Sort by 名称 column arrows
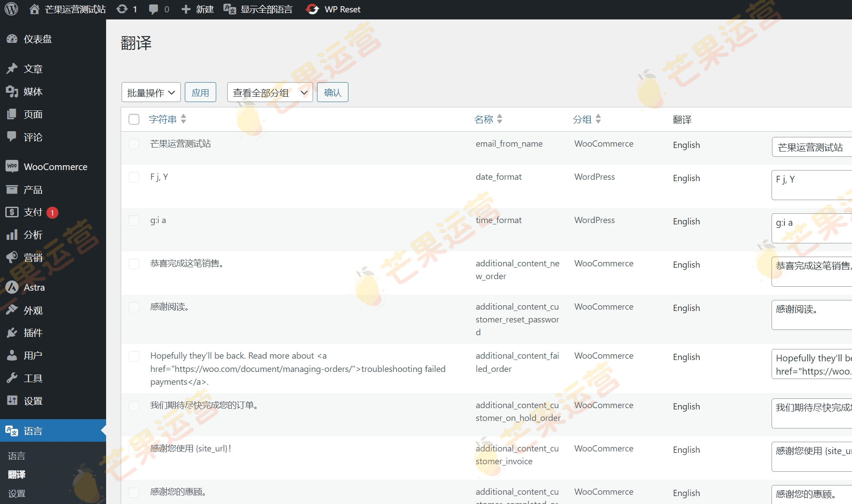 (x=500, y=119)
